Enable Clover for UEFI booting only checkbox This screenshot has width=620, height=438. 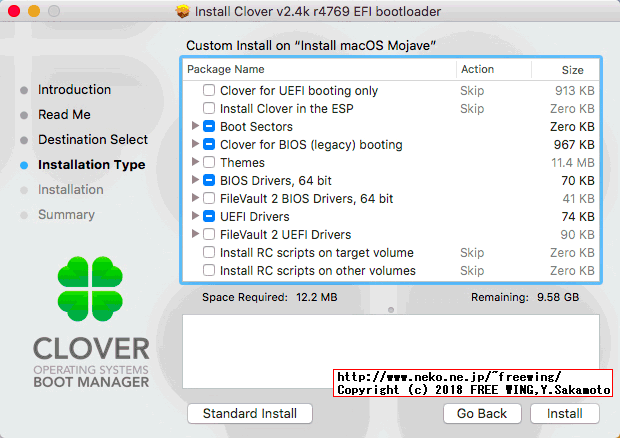(x=209, y=90)
